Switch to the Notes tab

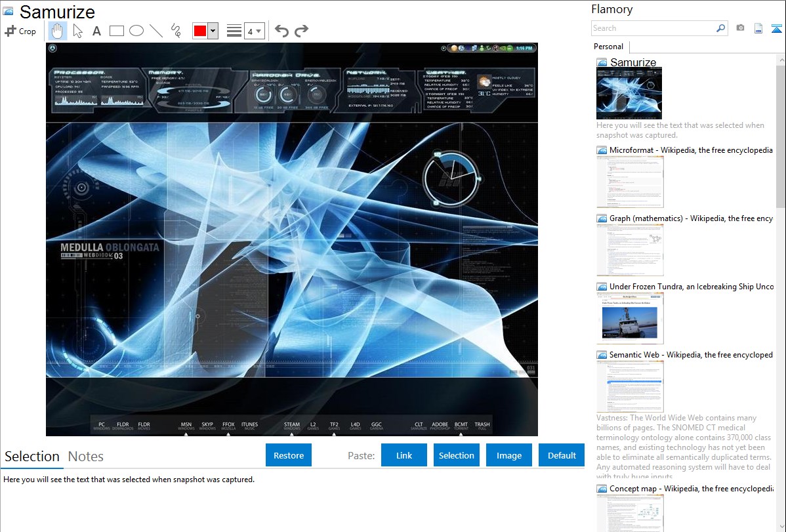pos(86,457)
